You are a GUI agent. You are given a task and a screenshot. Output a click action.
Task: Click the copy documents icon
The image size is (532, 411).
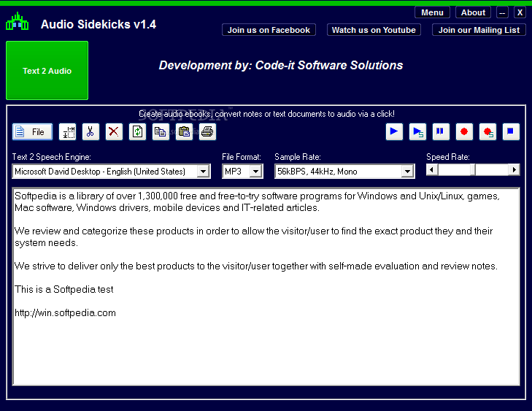pyautogui.click(x=161, y=131)
